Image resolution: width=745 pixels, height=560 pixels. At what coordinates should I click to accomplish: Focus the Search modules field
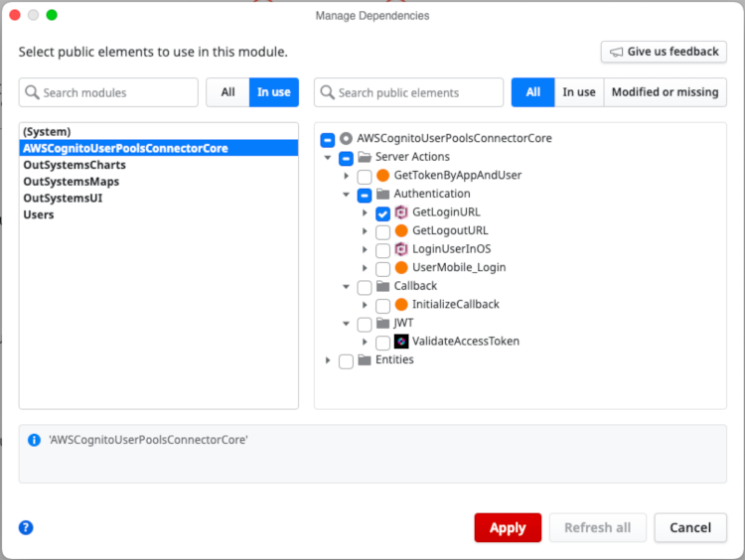[108, 92]
